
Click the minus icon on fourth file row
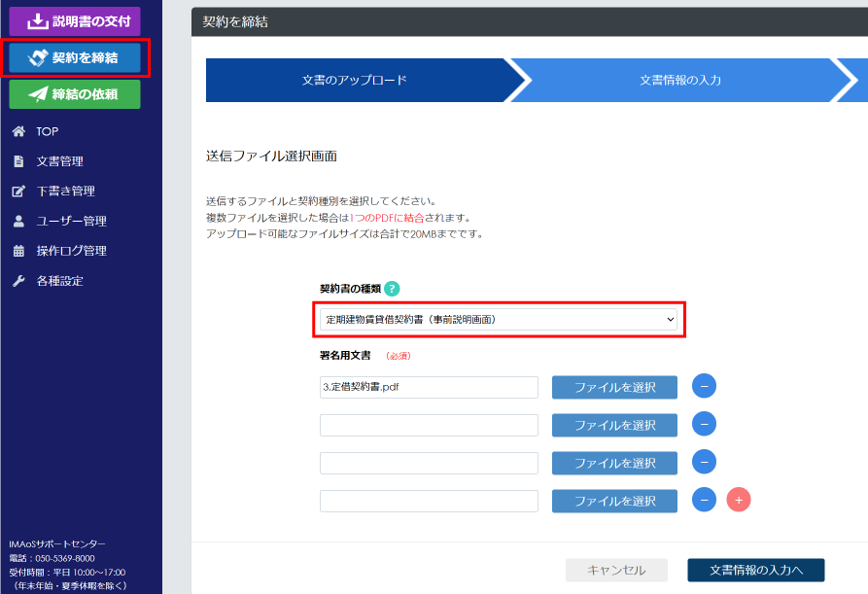pyautogui.click(x=705, y=500)
